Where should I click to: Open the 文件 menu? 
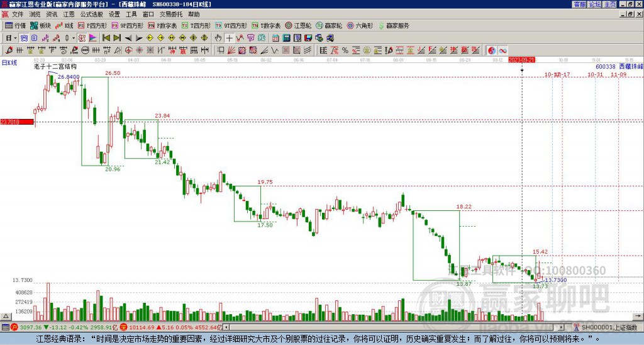point(18,14)
